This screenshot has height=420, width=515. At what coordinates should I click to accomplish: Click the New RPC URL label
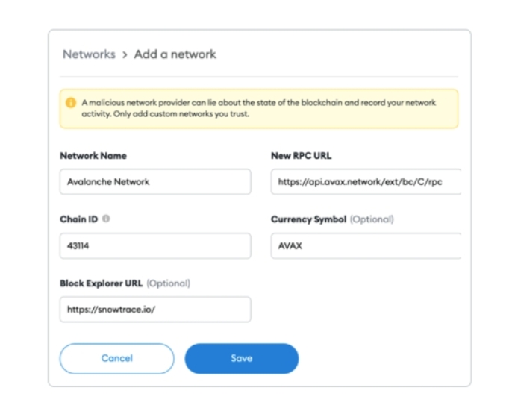[x=302, y=156]
